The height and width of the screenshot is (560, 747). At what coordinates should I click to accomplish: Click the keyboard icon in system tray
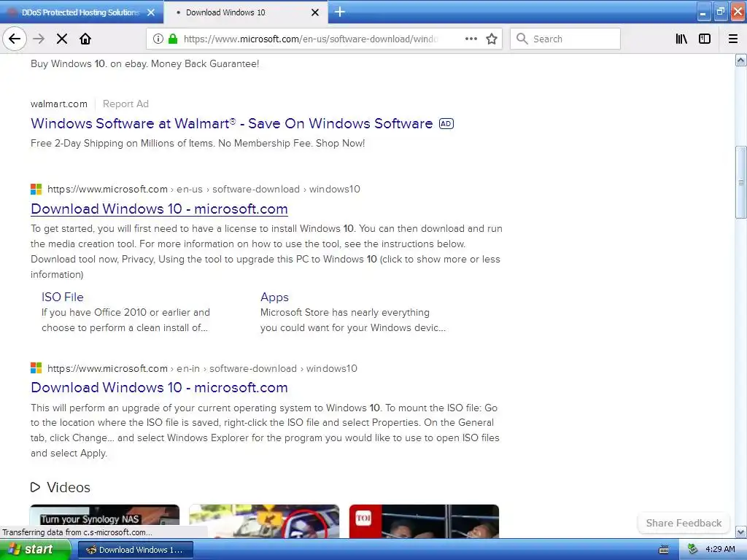pos(664,550)
